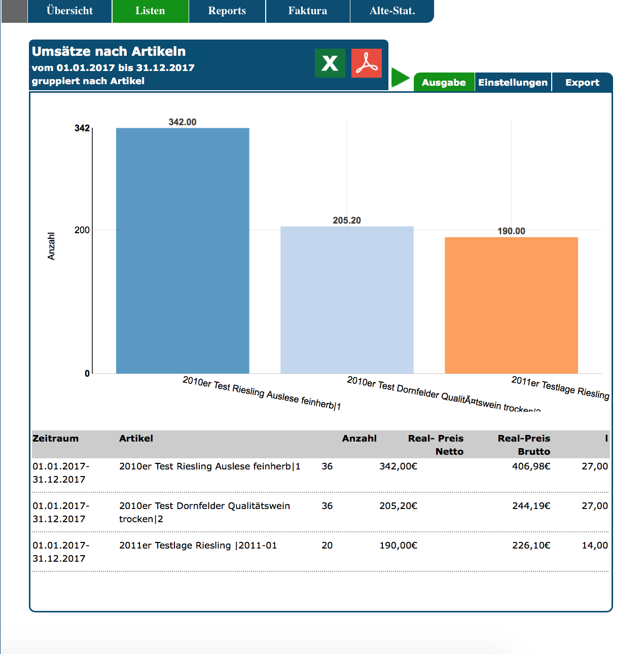644x654 pixels.
Task: Click the green play arrow icon
Action: (400, 78)
